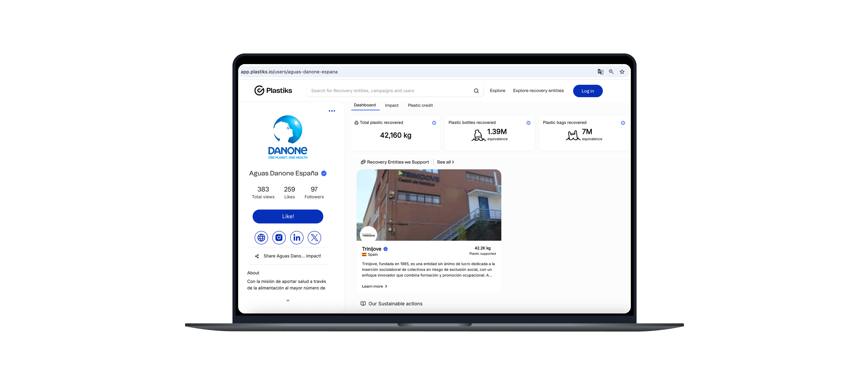Open the Trinijove entity name link
The image size is (868, 384).
coord(372,249)
